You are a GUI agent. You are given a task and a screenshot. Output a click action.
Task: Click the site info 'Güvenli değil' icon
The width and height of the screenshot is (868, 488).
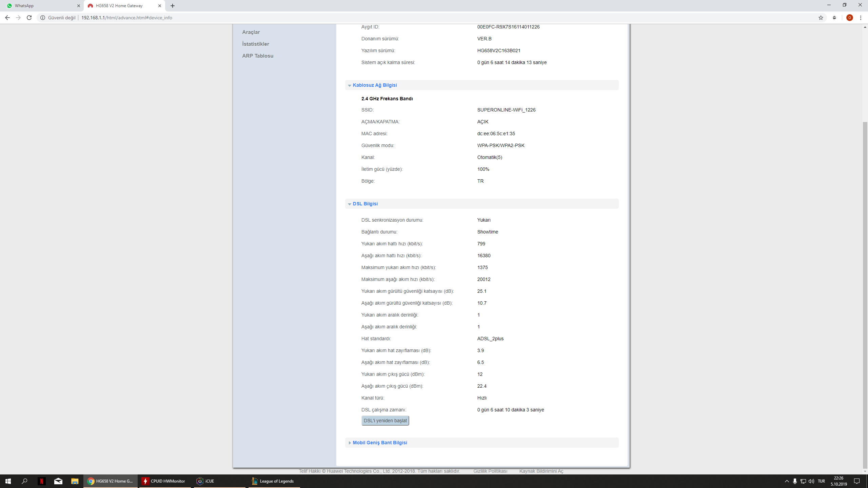pyautogui.click(x=43, y=18)
